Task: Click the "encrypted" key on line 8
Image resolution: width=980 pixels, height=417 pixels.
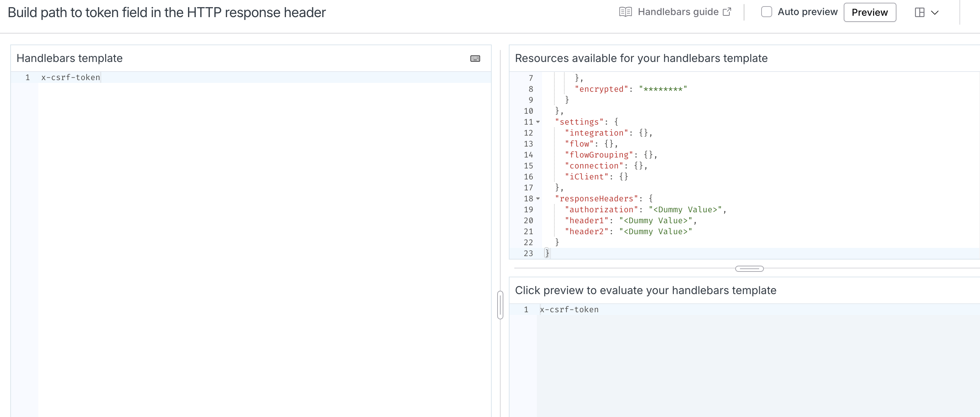Action: (601, 89)
